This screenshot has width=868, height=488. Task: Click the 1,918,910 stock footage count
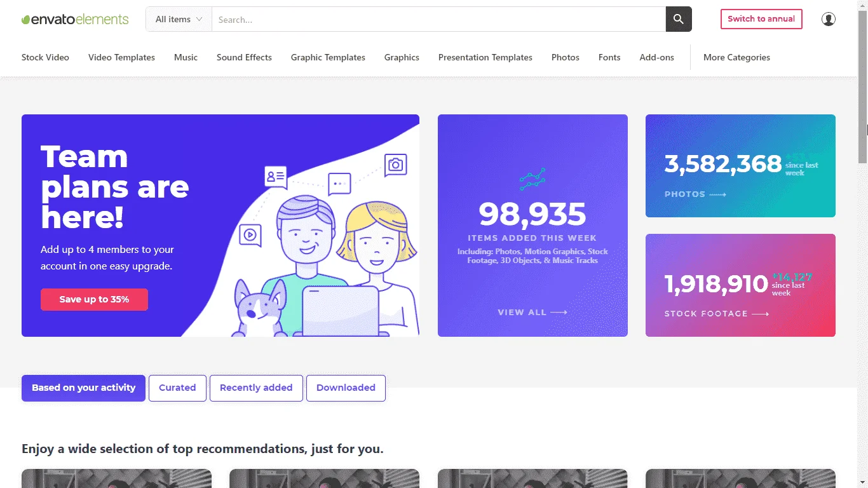pyautogui.click(x=717, y=283)
